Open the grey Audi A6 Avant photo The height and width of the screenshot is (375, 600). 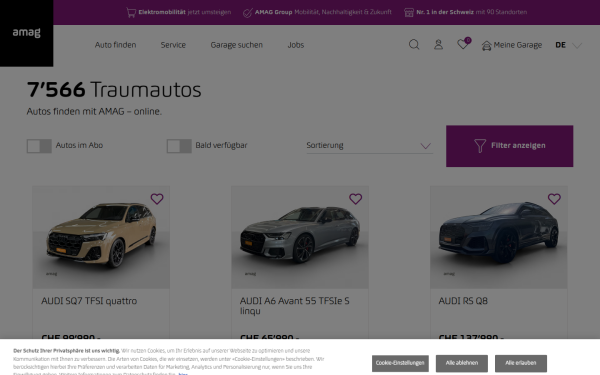(x=300, y=237)
